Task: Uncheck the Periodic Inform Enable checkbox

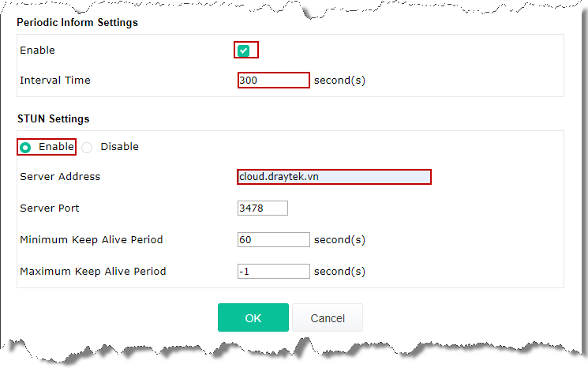Action: point(243,51)
